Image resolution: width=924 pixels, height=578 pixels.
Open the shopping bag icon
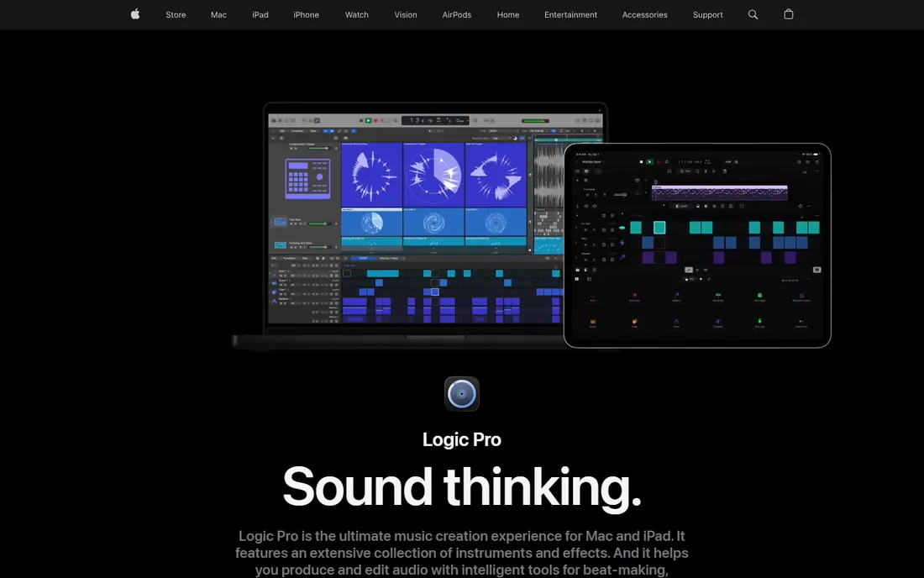789,14
